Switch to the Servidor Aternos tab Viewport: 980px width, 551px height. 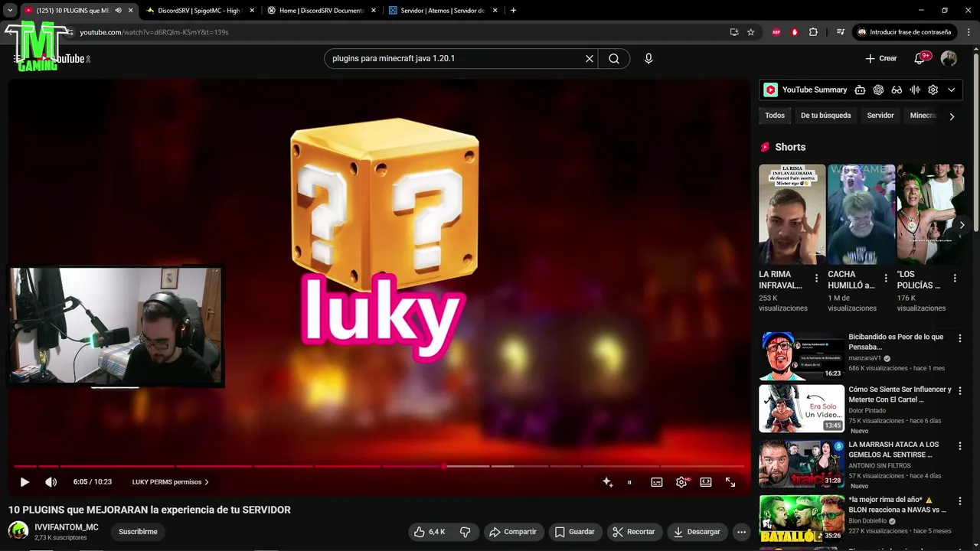pos(443,11)
